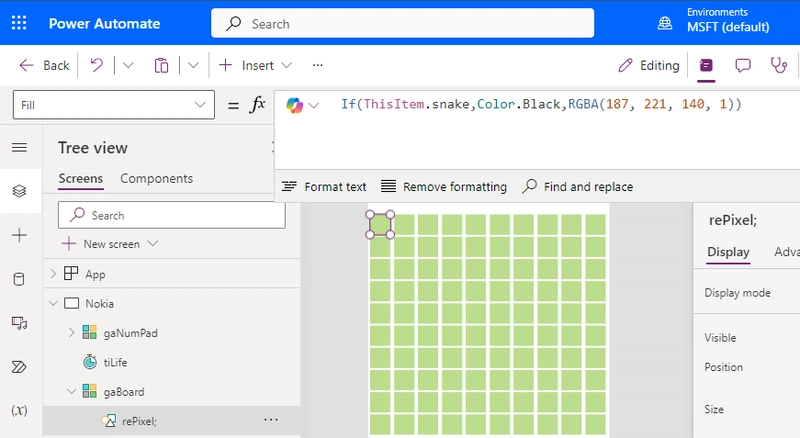Click the rePixel; control name heading
Viewport: 800px width, 438px height.
click(733, 221)
